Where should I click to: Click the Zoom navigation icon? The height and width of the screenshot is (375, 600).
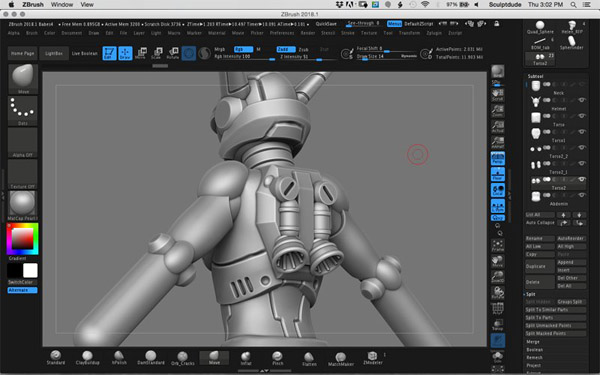pos(497,111)
